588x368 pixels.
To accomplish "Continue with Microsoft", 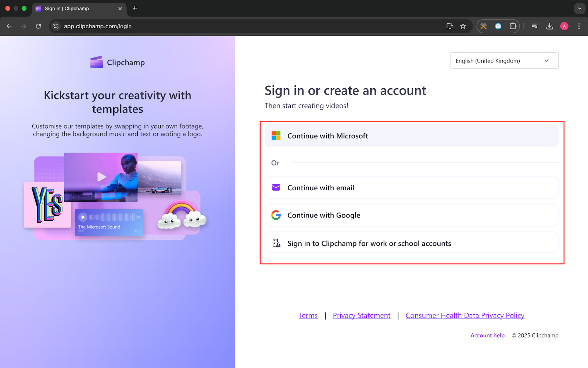I will click(x=411, y=136).
